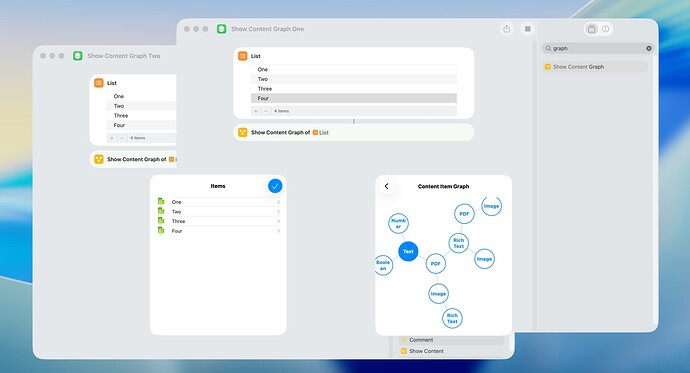Click the file icon beside item Four
This screenshot has width=690, height=373.
(161, 230)
